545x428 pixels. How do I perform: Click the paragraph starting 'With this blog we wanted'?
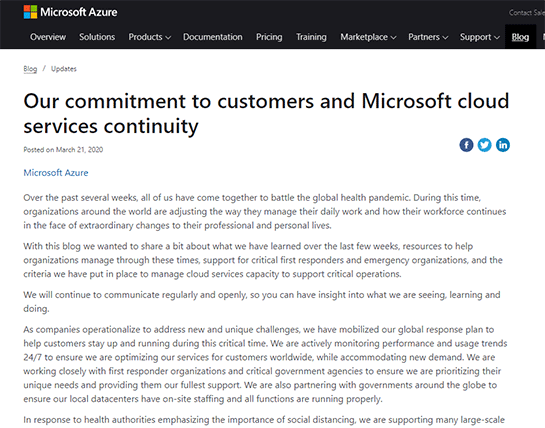[x=263, y=260]
